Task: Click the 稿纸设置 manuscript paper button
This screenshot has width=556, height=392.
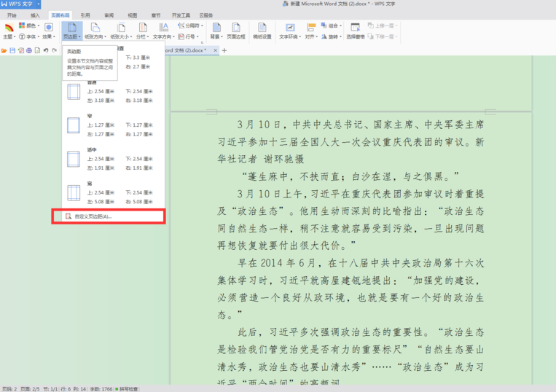Action: pyautogui.click(x=262, y=31)
